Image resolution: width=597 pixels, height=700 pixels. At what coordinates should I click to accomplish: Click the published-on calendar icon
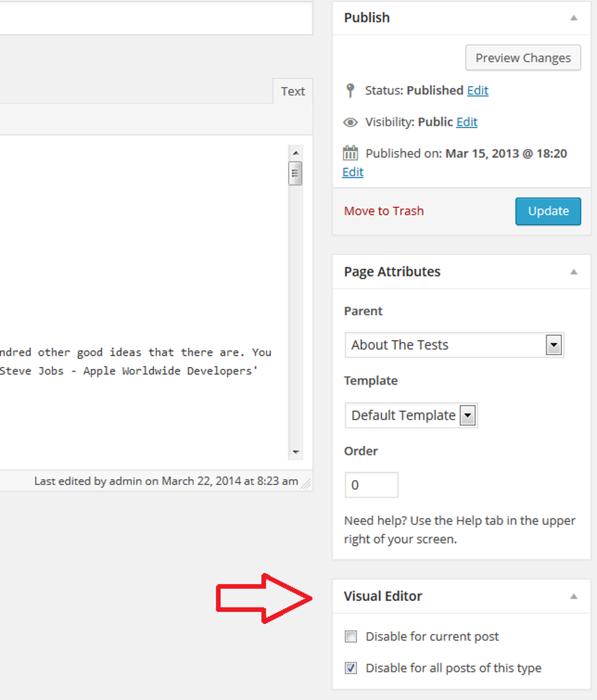click(351, 153)
